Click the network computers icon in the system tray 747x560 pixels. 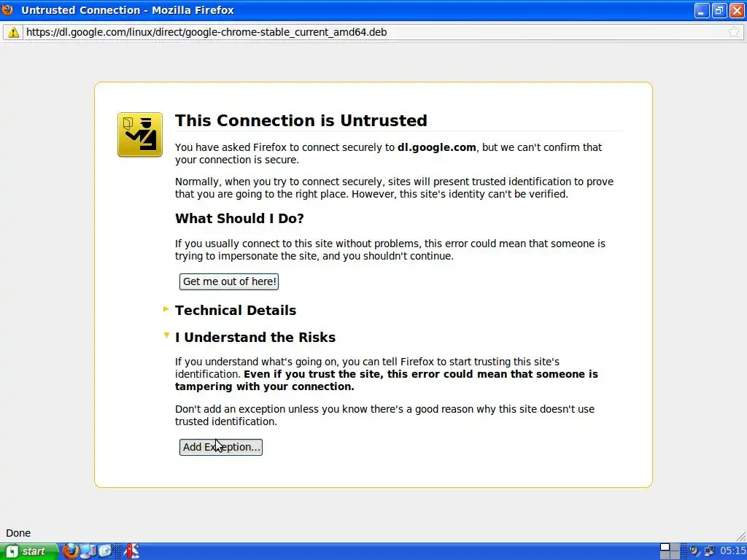tap(709, 551)
